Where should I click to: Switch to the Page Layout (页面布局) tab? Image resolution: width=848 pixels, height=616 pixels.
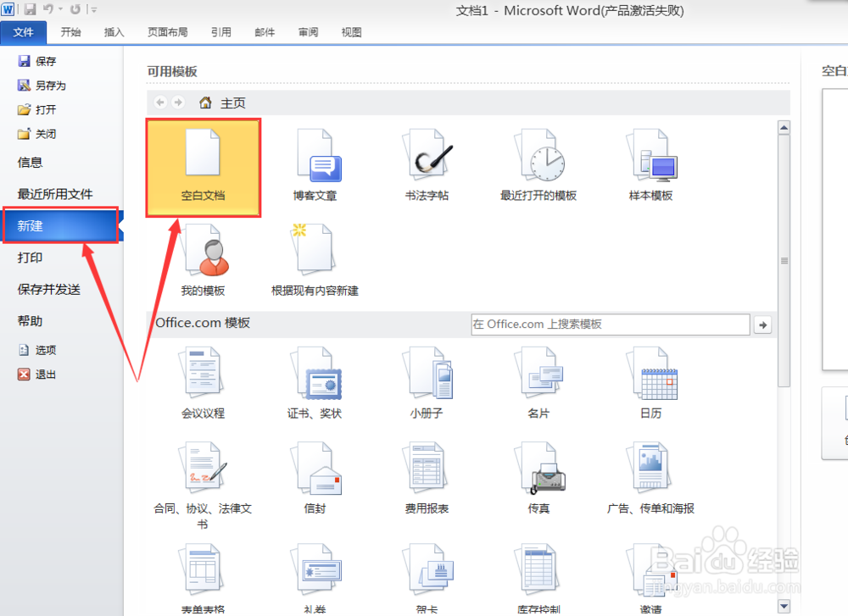168,32
